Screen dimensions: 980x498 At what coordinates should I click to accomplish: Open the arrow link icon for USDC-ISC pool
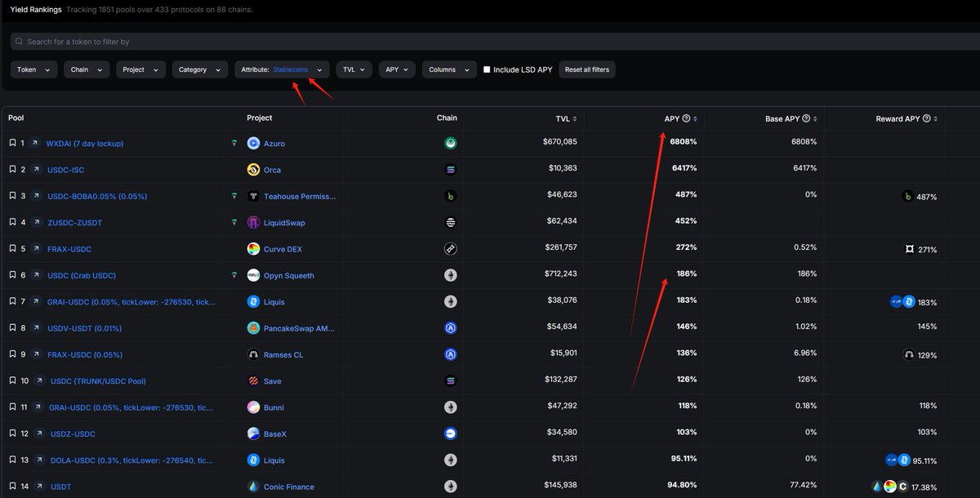pos(36,170)
